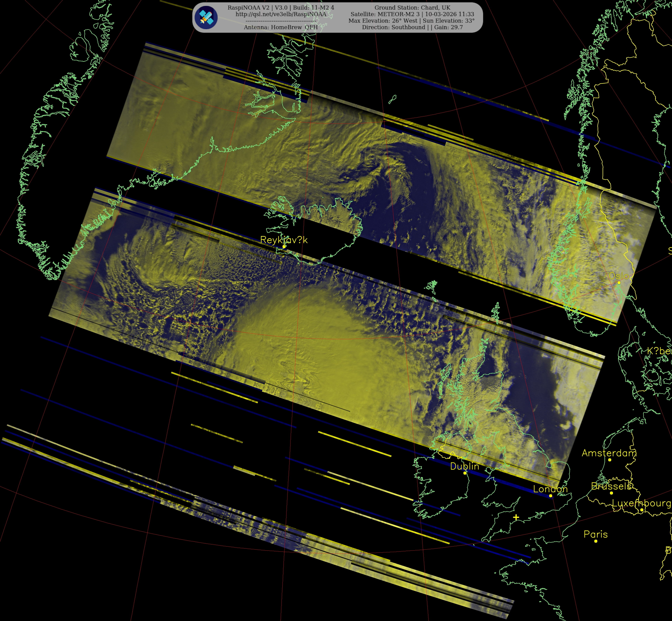Click the Reykjavik city marker dot

point(284,246)
